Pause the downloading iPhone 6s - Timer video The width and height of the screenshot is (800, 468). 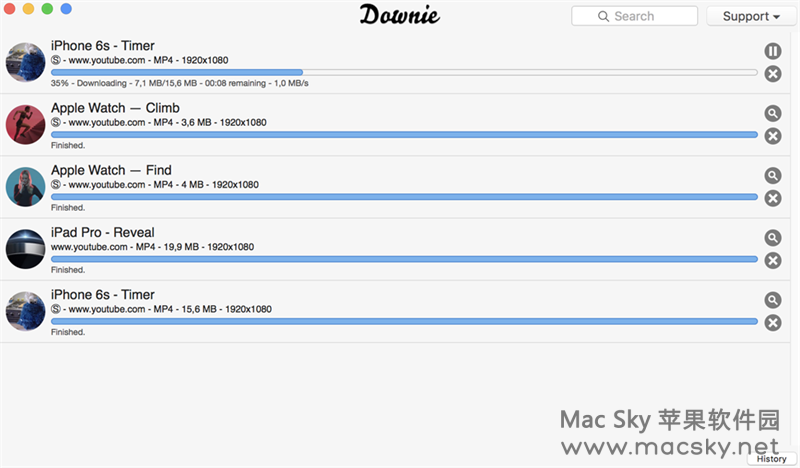pos(772,51)
